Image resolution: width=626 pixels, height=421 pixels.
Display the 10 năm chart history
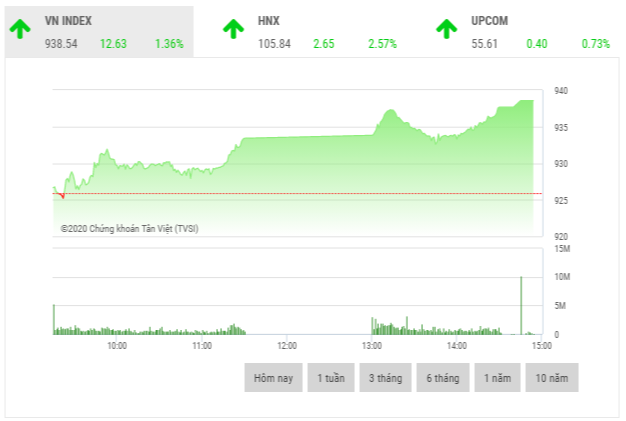pos(553,378)
